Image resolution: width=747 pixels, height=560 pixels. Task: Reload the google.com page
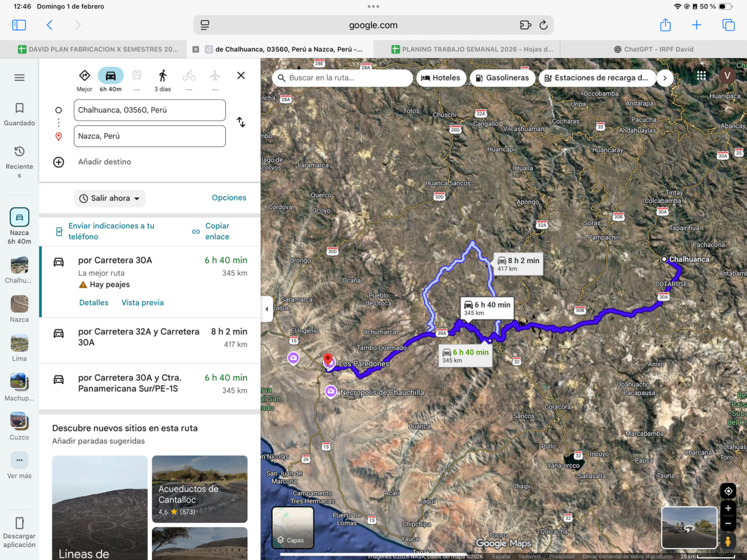(543, 25)
